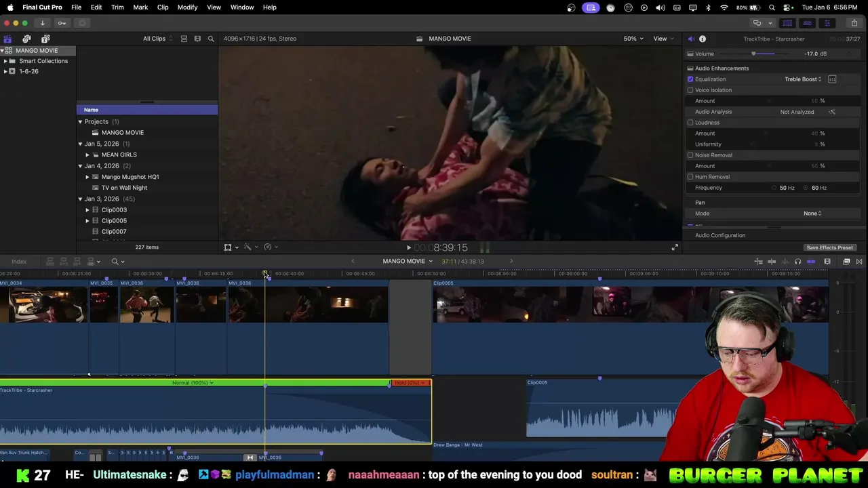This screenshot has height=488, width=868.
Task: Play the video in the viewer
Action: [408, 248]
